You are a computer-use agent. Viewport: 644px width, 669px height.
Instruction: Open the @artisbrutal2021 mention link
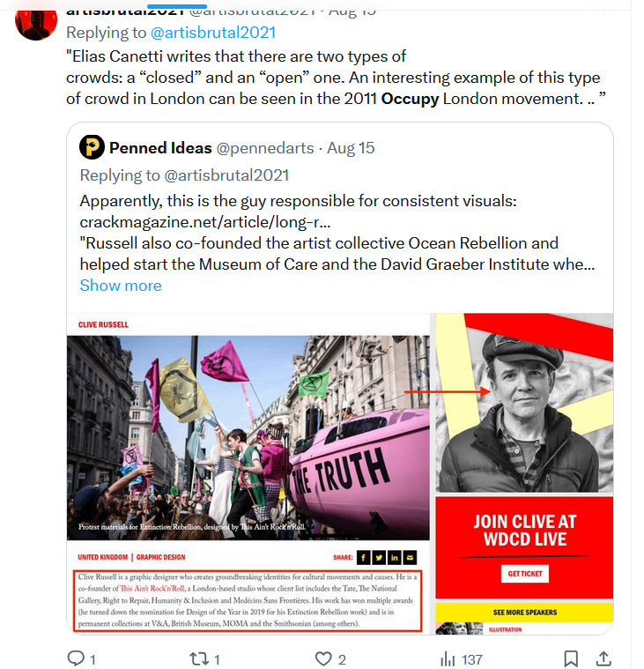[x=213, y=33]
